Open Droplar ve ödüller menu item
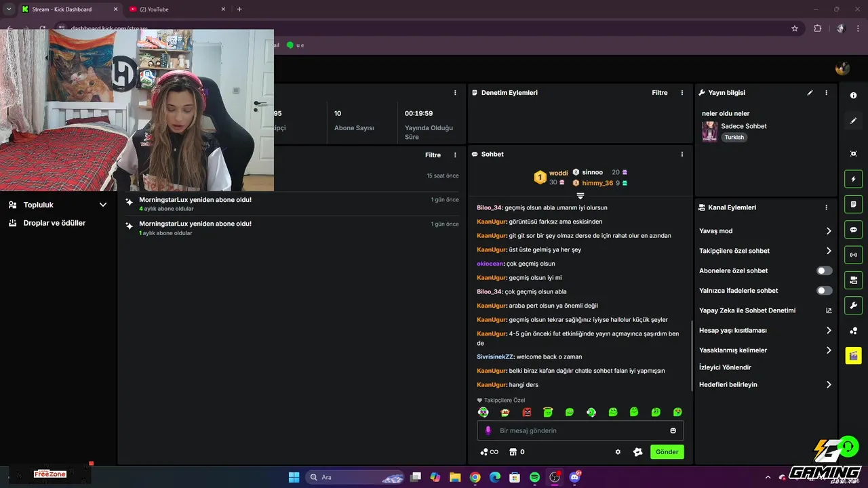This screenshot has height=488, width=868. click(x=54, y=223)
